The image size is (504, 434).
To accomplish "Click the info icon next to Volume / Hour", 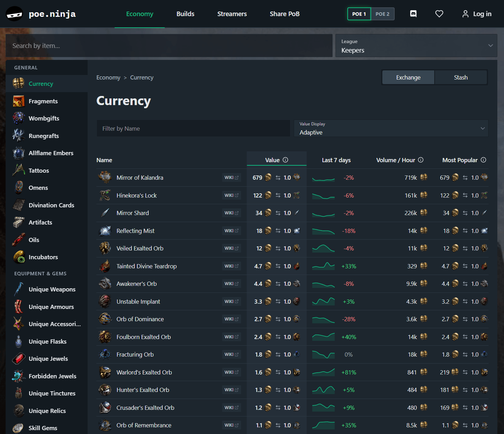I will click(421, 160).
